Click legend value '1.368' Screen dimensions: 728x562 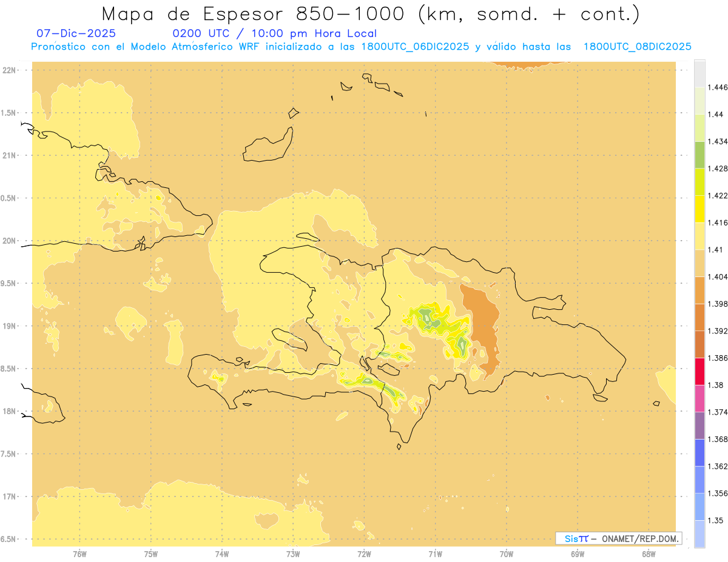tap(718, 439)
